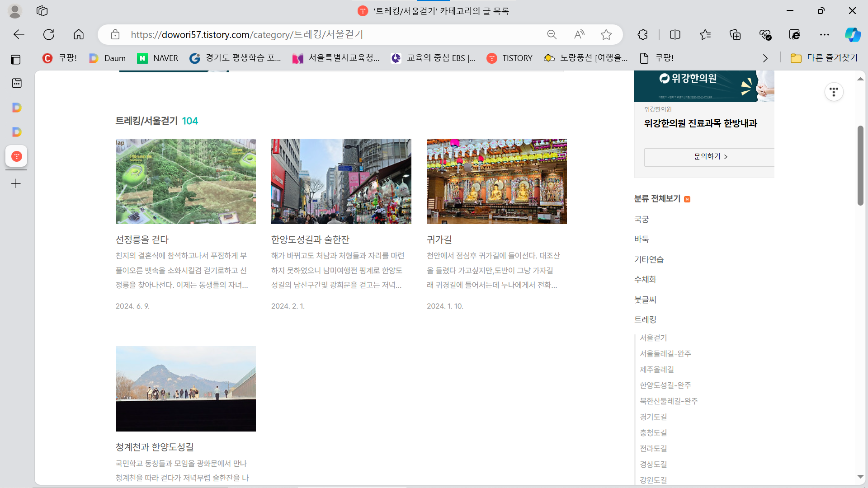Click the page vertical scrollbar thumb
The width and height of the screenshot is (868, 488).
[860, 165]
